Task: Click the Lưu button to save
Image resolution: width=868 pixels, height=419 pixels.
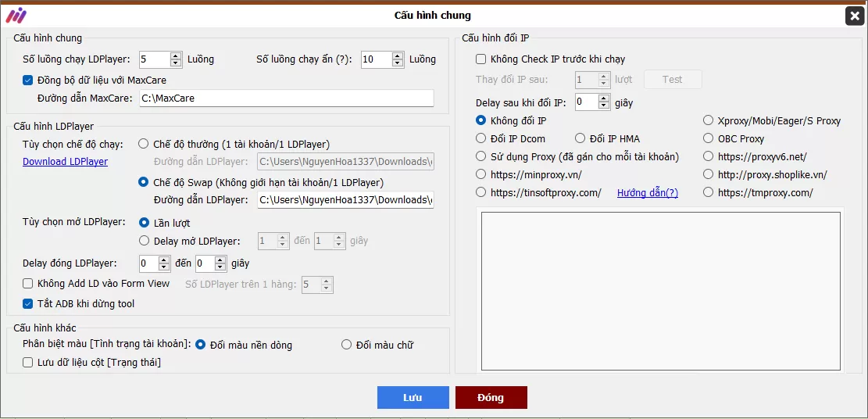Action: [x=413, y=398]
